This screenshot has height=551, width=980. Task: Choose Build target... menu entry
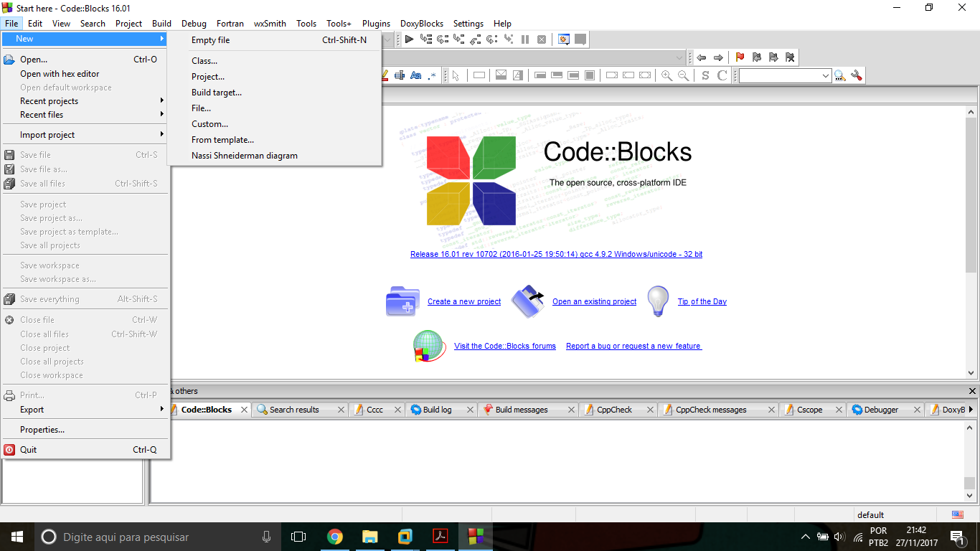[x=274, y=93]
